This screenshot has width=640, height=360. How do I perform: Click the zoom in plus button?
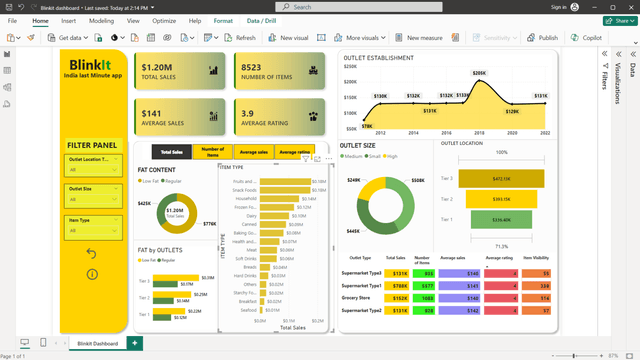pos(601,356)
